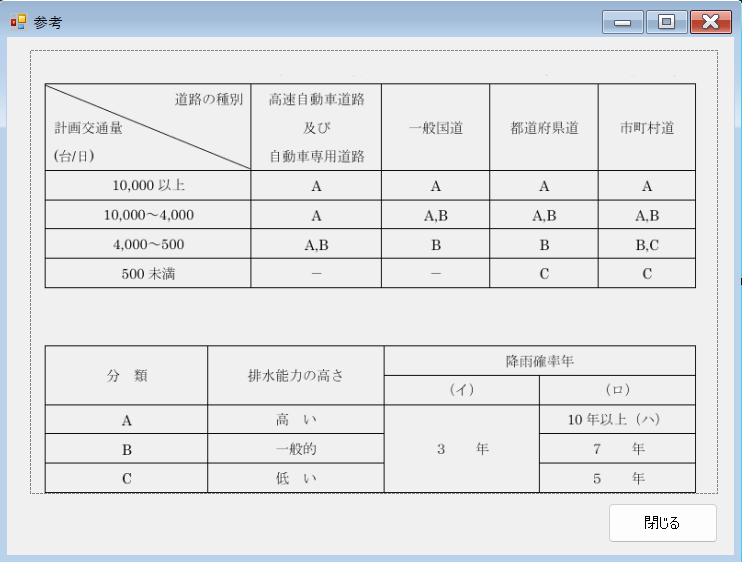Select the 都道府県道 column header
The height and width of the screenshot is (562, 749).
pos(544,128)
